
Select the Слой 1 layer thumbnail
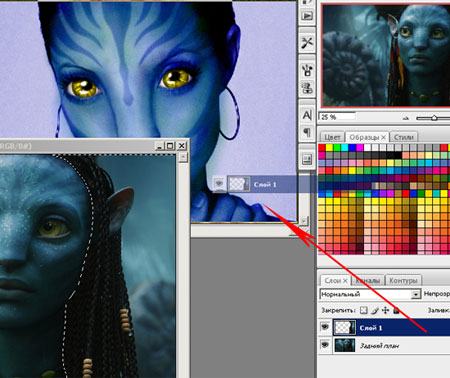click(345, 327)
